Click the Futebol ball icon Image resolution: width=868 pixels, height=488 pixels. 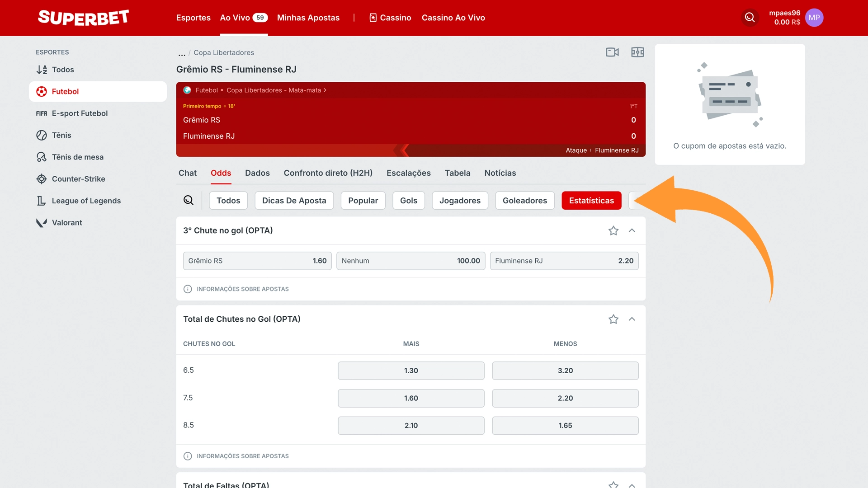[42, 92]
